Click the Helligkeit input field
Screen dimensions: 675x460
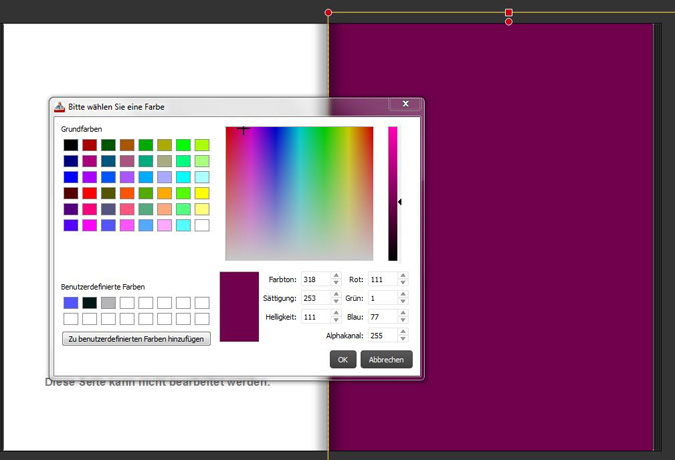[315, 317]
